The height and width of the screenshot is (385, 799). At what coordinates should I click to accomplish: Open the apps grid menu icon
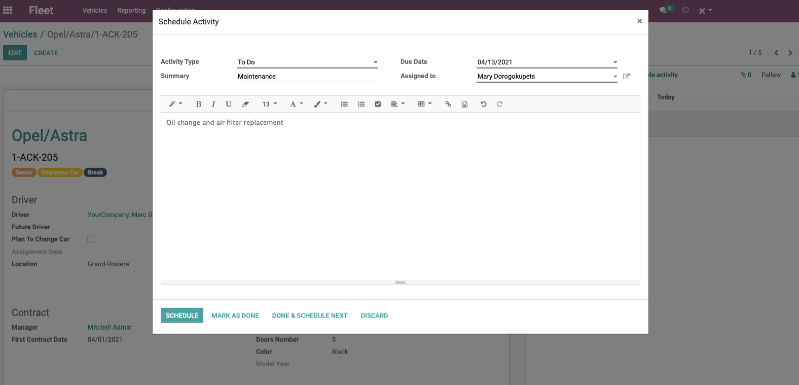coord(8,10)
